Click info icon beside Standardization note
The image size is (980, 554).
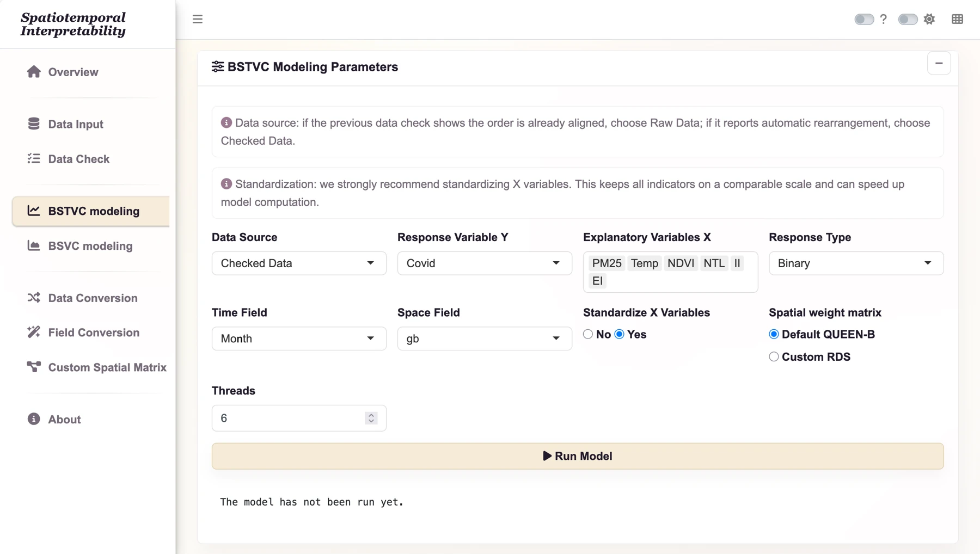(x=226, y=184)
